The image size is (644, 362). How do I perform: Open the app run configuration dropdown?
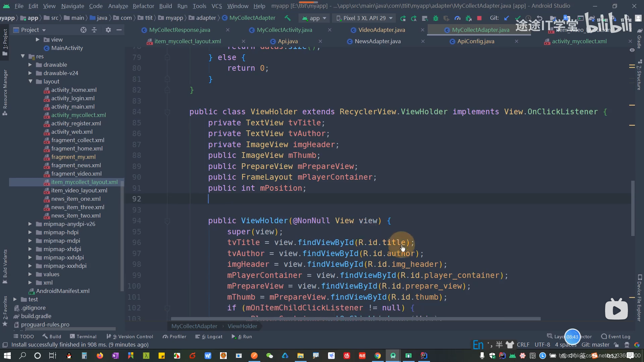(314, 18)
